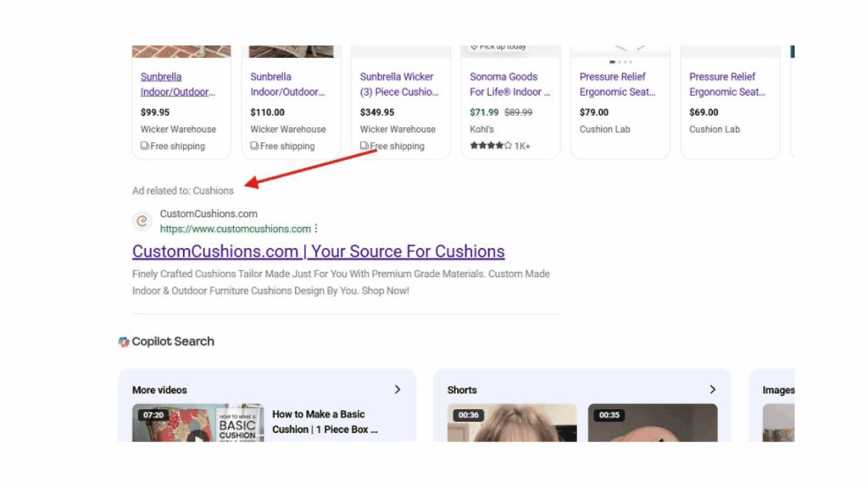Play the 00:35 short video
The image size is (868, 488).
pyautogui.click(x=653, y=423)
